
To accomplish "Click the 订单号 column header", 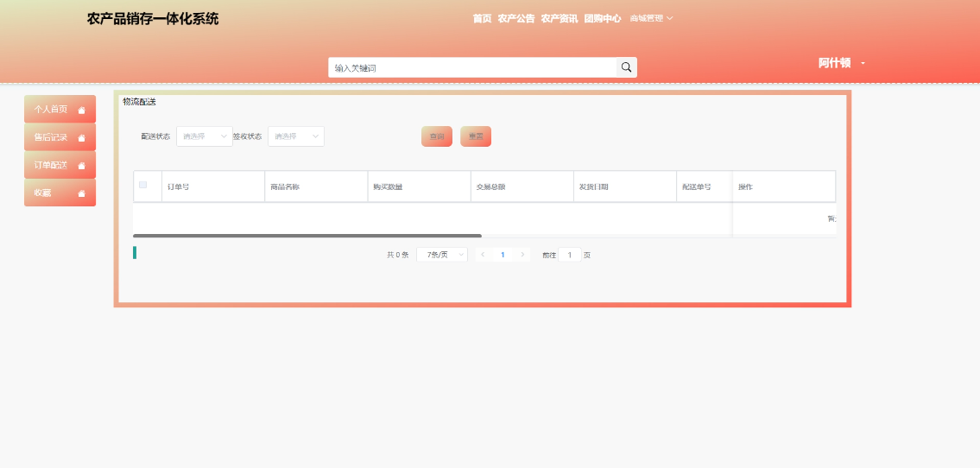I will click(213, 187).
